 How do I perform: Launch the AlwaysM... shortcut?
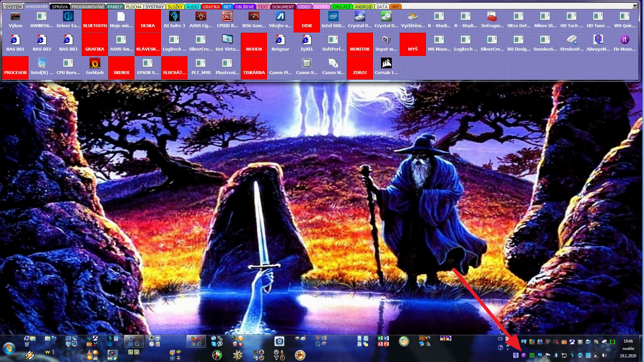click(598, 44)
